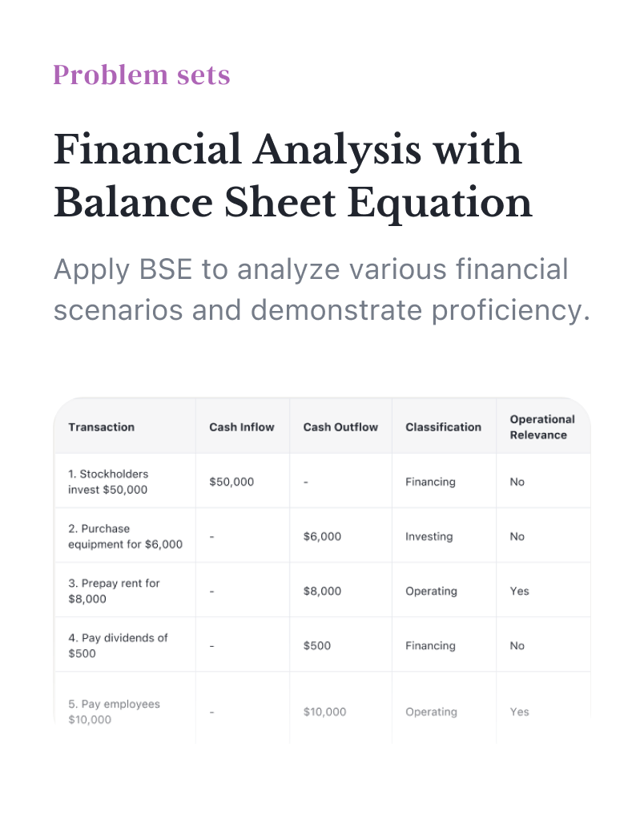Click the Operational Relevance column header
This screenshot has width=644, height=832.
click(542, 427)
